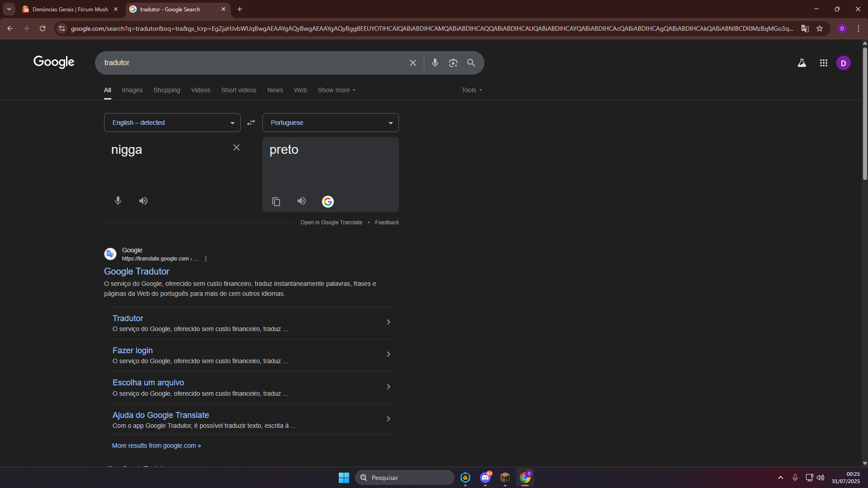Screen dimensions: 868x488
Task: Click the Google G icon under translation
Action: pyautogui.click(x=327, y=201)
